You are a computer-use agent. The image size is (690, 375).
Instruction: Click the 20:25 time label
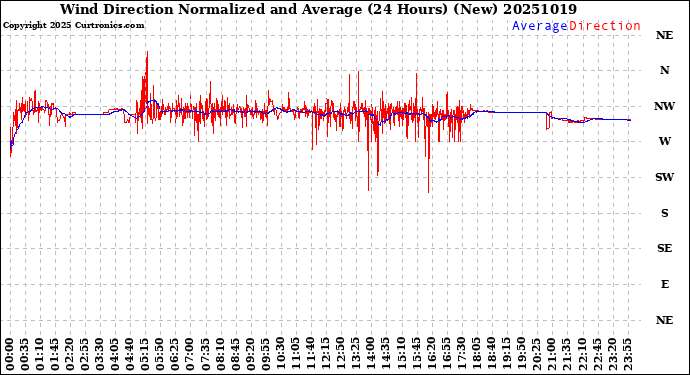536,355
